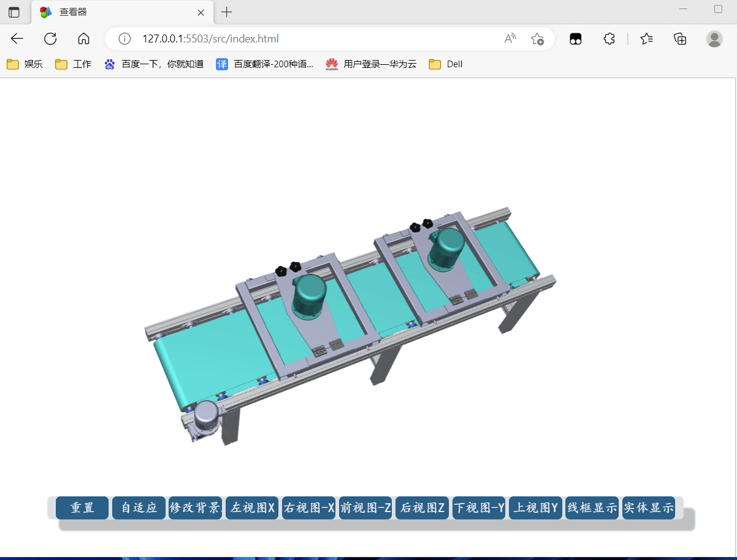Open site information icon in address bar
This screenshot has width=737, height=560.
click(x=124, y=39)
